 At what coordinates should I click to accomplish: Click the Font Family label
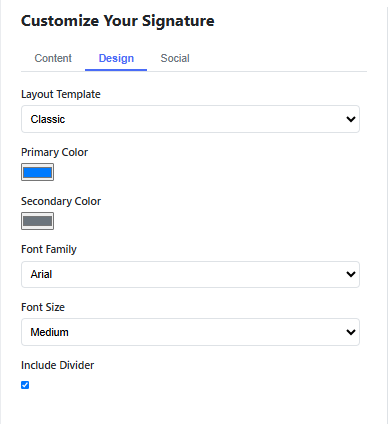pos(49,249)
